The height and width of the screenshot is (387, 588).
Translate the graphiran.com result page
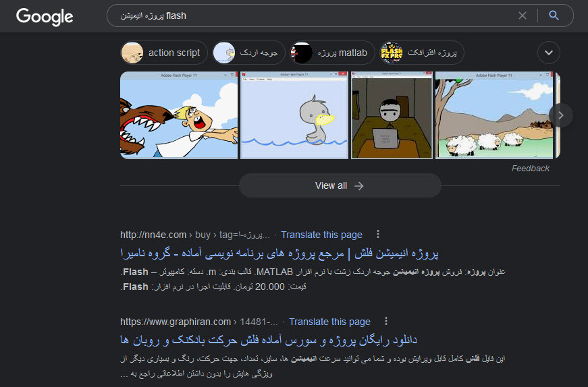coord(329,322)
